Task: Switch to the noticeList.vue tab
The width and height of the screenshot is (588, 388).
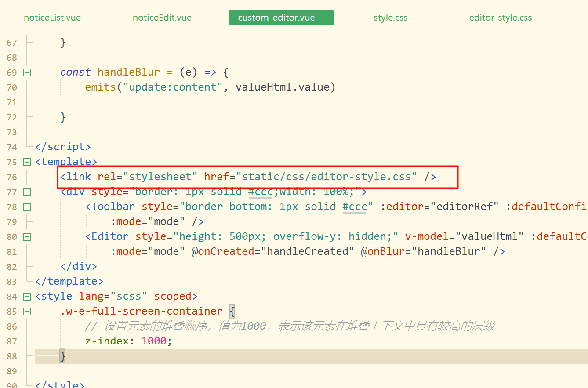Action: coord(52,18)
